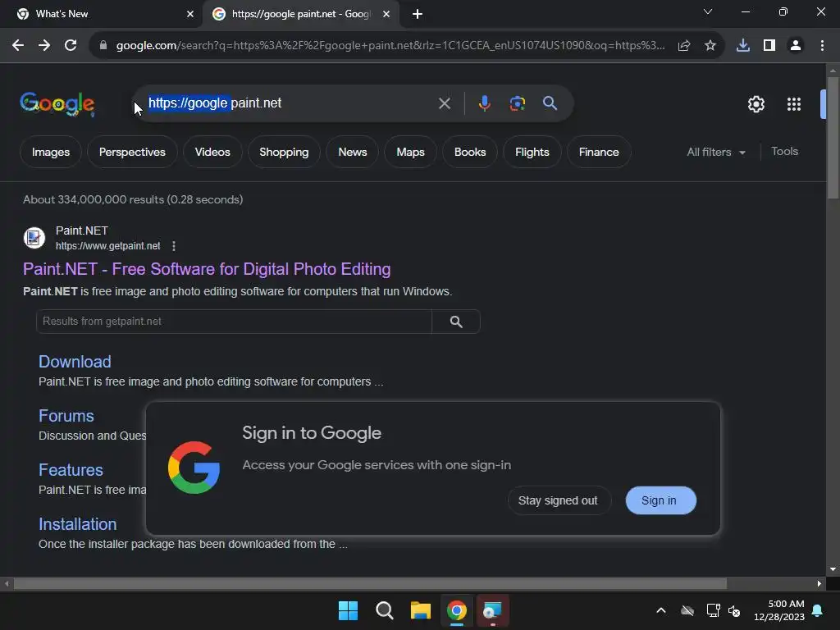Screen dimensions: 840x630
Task: Open the Chrome profile icon
Action: coord(796,46)
